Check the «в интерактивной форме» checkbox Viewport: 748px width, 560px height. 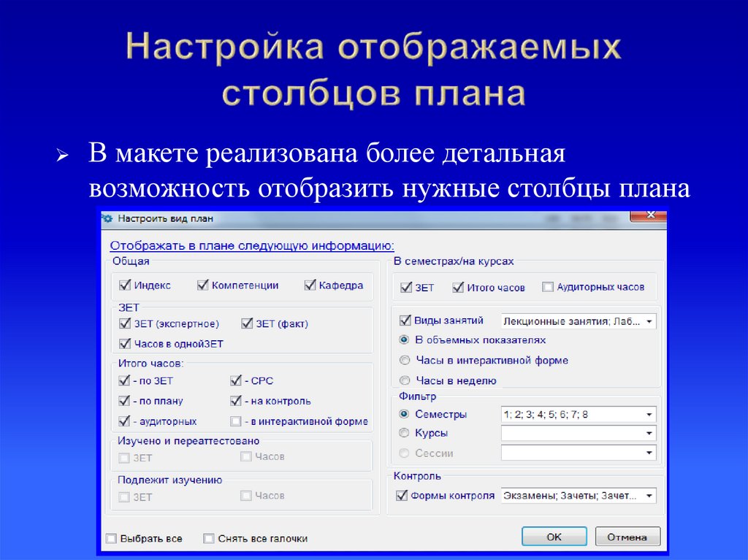click(x=236, y=421)
